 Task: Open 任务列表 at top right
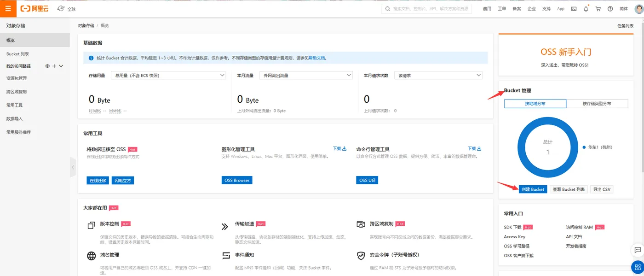point(625,26)
